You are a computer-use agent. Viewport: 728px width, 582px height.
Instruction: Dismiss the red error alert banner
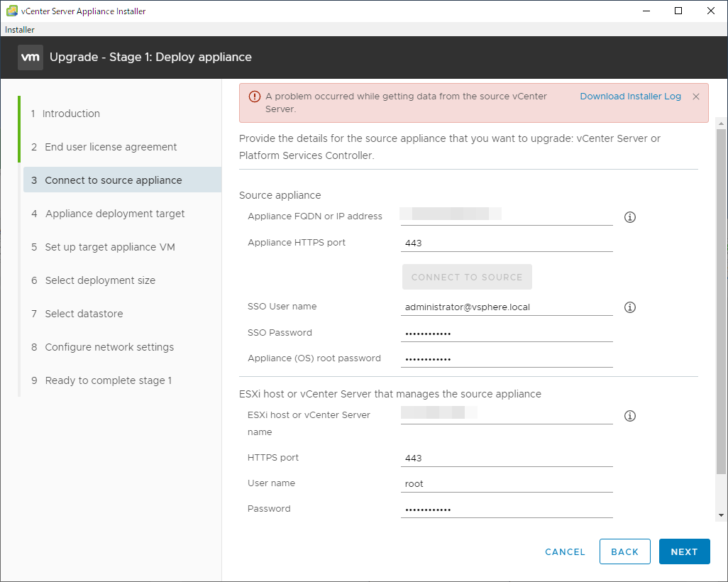point(695,97)
